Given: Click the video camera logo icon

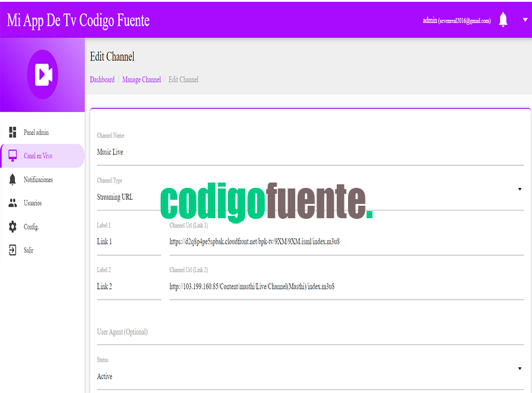Looking at the screenshot, I should [43, 74].
